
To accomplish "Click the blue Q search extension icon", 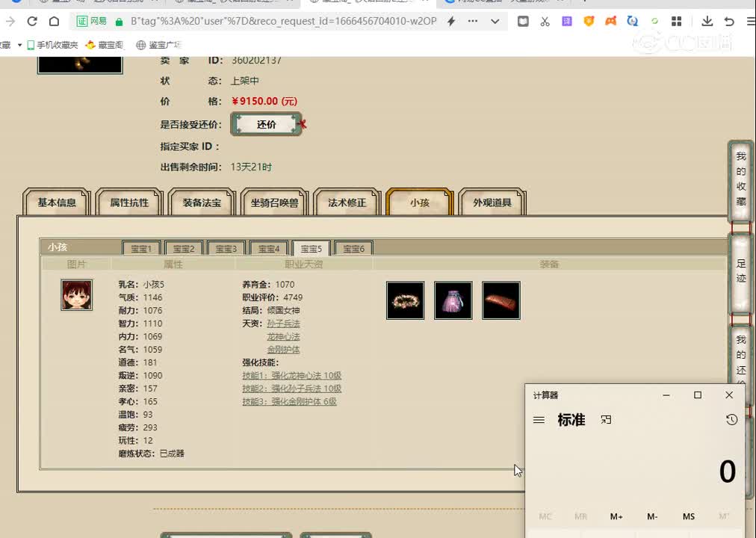I will pyautogui.click(x=633, y=21).
